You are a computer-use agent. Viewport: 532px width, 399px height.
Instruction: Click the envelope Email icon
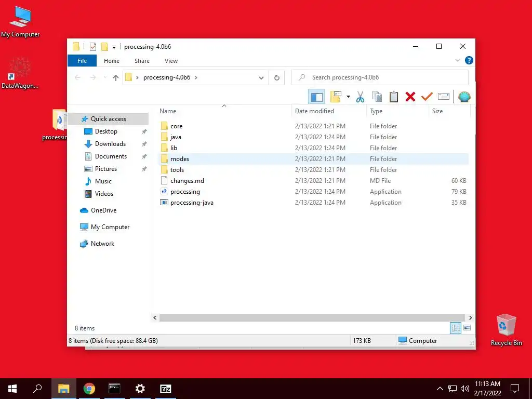pyautogui.click(x=444, y=97)
